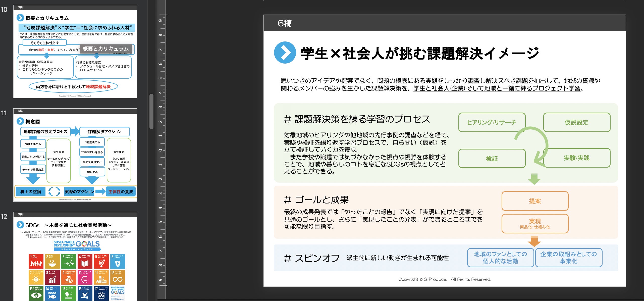
Task: Click the blue chevron icon in slide 10 thumbnail
Action: pyautogui.click(x=20, y=18)
